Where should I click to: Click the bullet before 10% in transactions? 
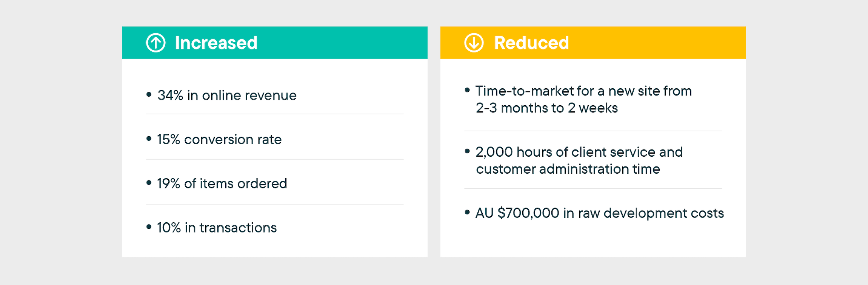pos(149,227)
